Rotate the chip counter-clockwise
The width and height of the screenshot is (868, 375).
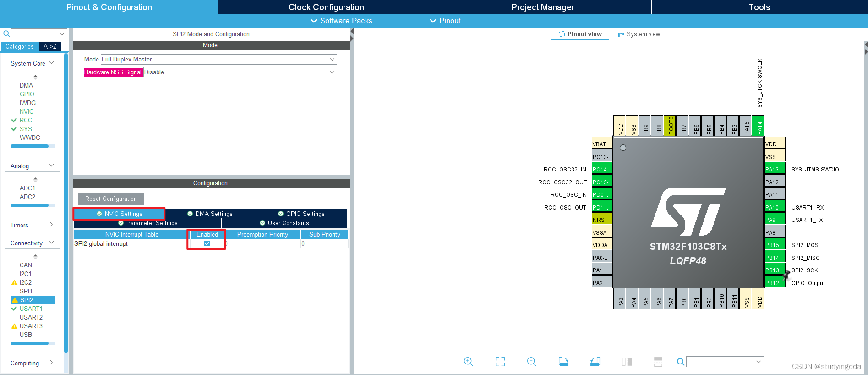pyautogui.click(x=595, y=362)
